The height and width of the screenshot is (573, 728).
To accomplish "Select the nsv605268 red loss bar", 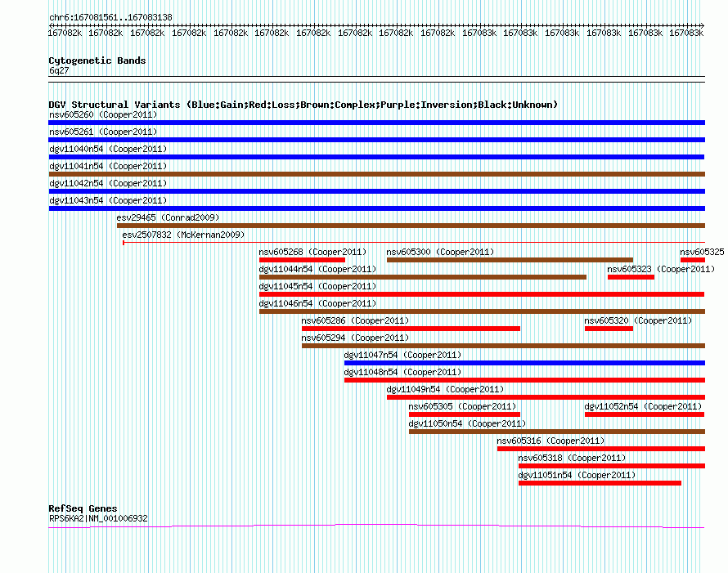I will click(302, 260).
